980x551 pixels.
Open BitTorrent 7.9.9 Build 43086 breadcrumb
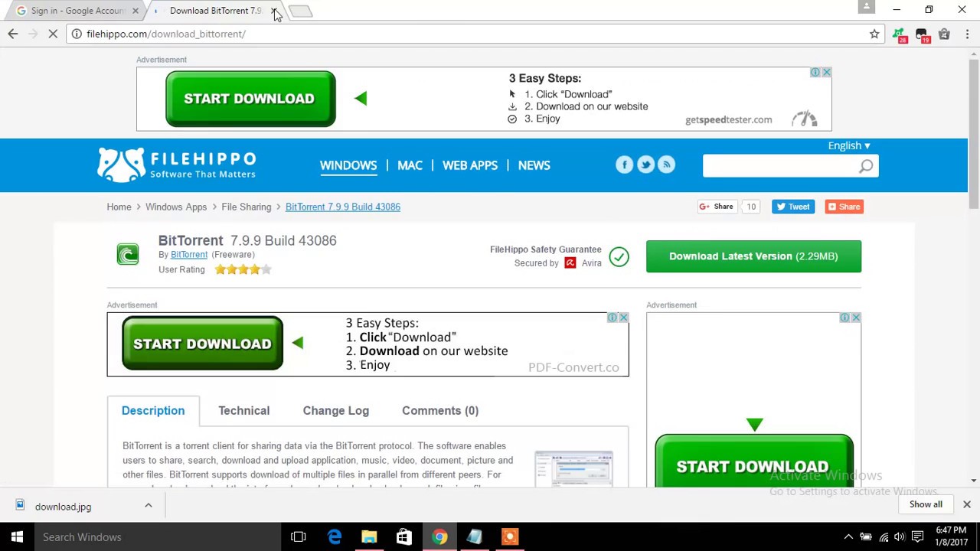(x=343, y=207)
